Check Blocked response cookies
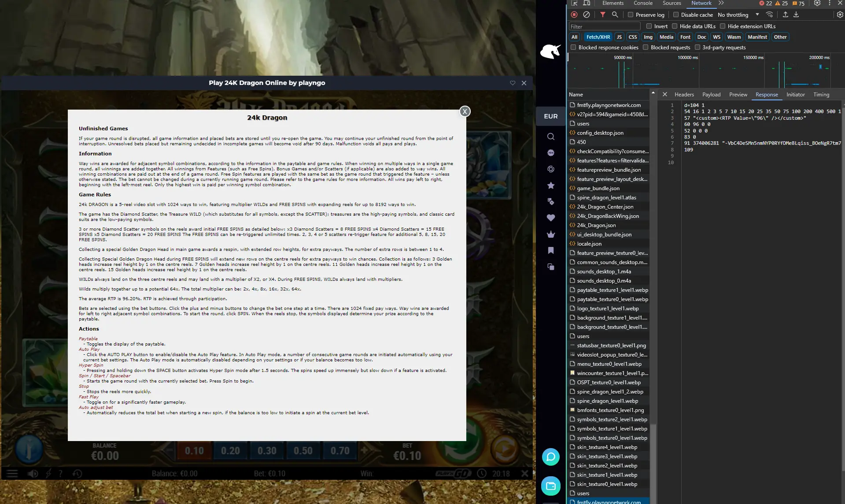The height and width of the screenshot is (504, 845). pyautogui.click(x=573, y=47)
